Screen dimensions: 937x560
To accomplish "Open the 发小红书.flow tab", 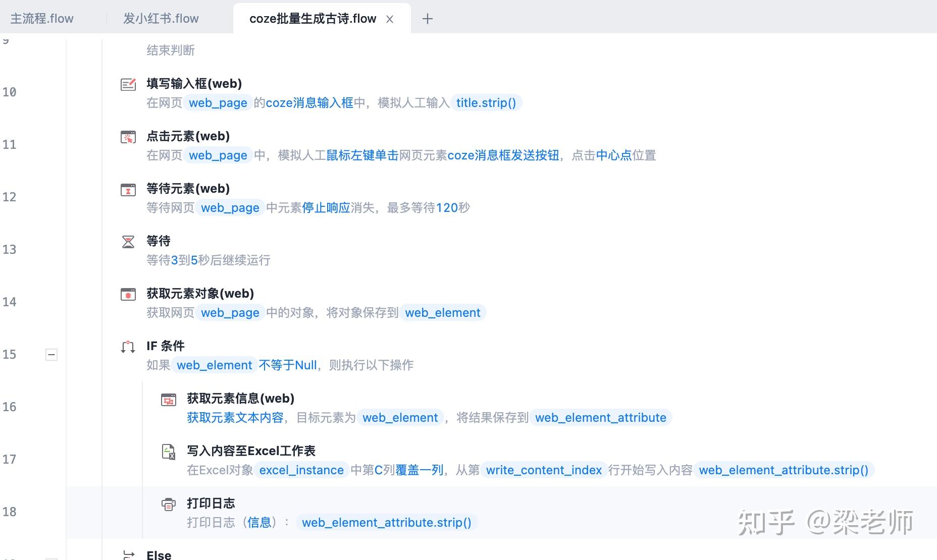I will coord(161,18).
